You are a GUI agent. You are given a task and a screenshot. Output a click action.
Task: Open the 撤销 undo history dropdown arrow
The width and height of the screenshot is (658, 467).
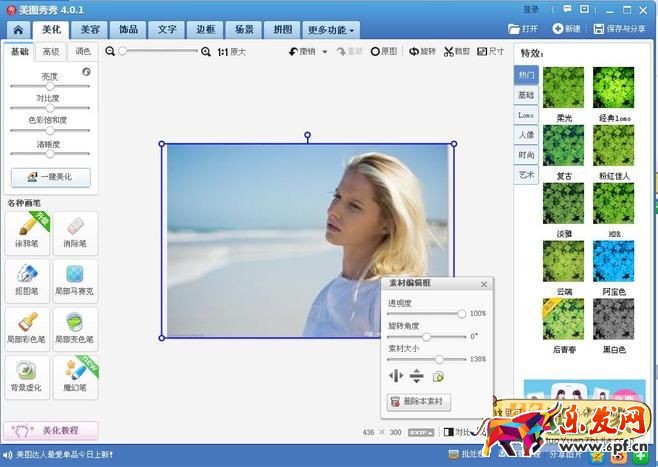325,51
